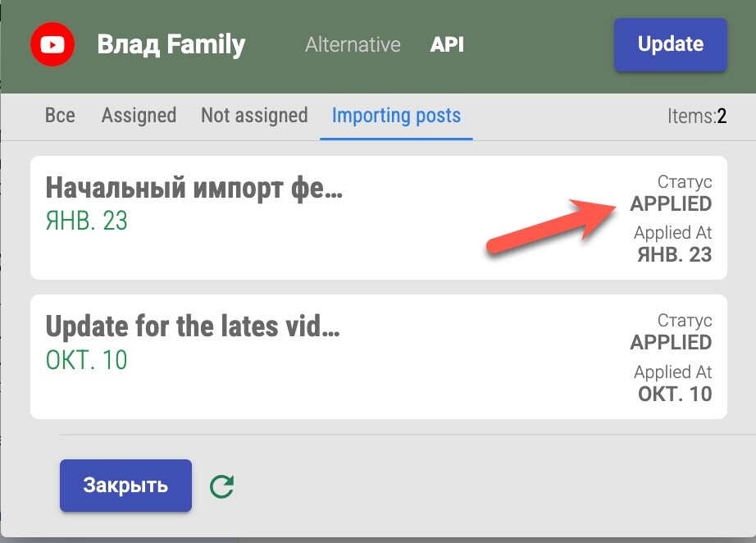
Task: Click the green refresh icon
Action: pos(221,486)
